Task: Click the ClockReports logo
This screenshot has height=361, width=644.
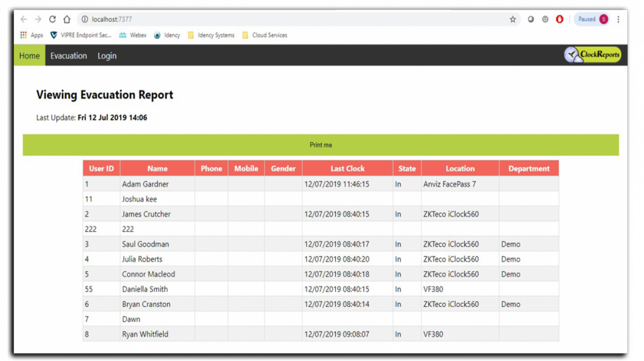Action: point(592,55)
